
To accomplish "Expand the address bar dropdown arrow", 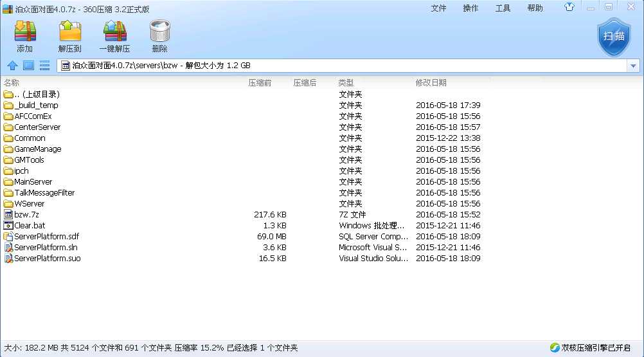I will coord(633,66).
